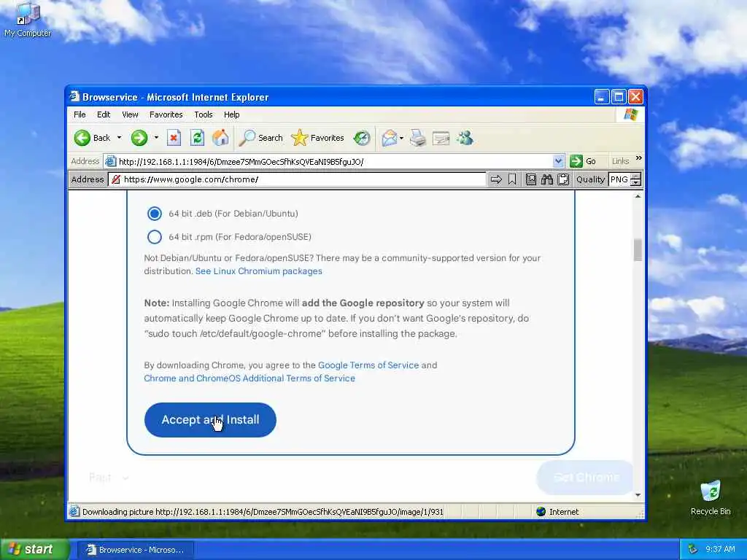This screenshot has width=747, height=560.
Task: Click the Print icon
Action: click(418, 138)
